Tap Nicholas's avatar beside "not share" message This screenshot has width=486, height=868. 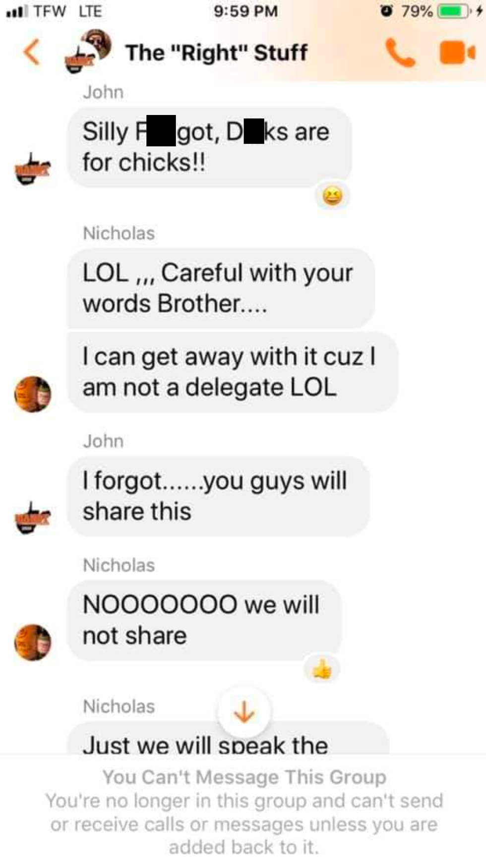point(32,642)
